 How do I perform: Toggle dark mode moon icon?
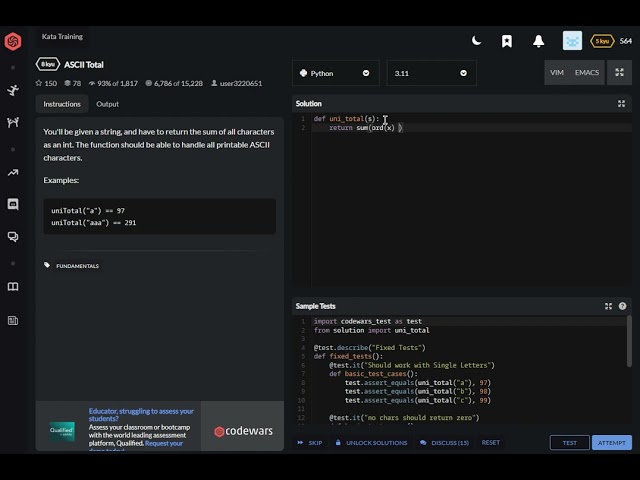click(476, 41)
